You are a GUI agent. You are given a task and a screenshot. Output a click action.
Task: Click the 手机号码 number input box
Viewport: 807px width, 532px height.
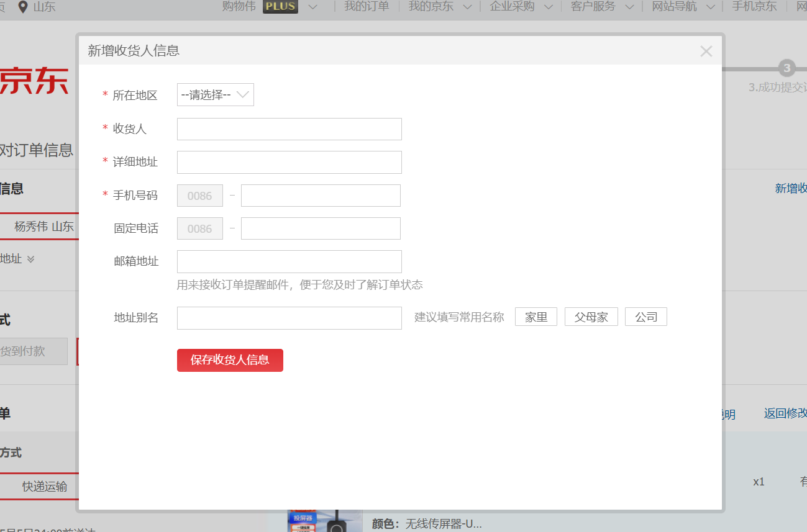320,196
